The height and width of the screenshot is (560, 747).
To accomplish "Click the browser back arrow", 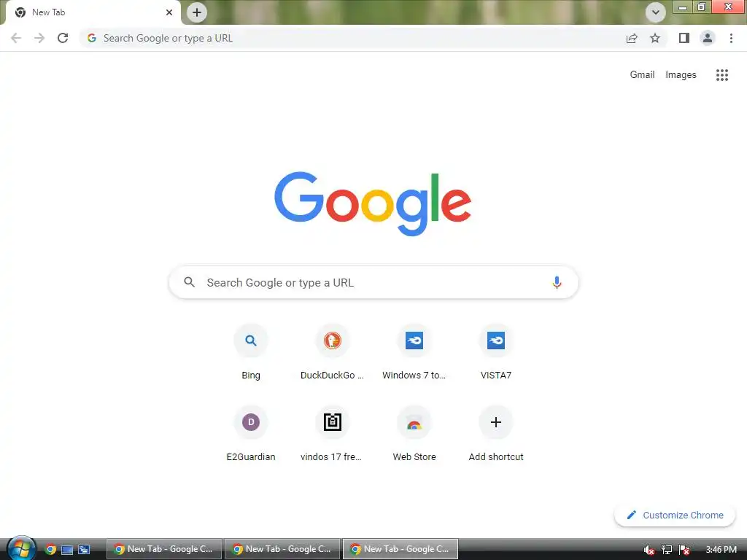I will (16, 38).
